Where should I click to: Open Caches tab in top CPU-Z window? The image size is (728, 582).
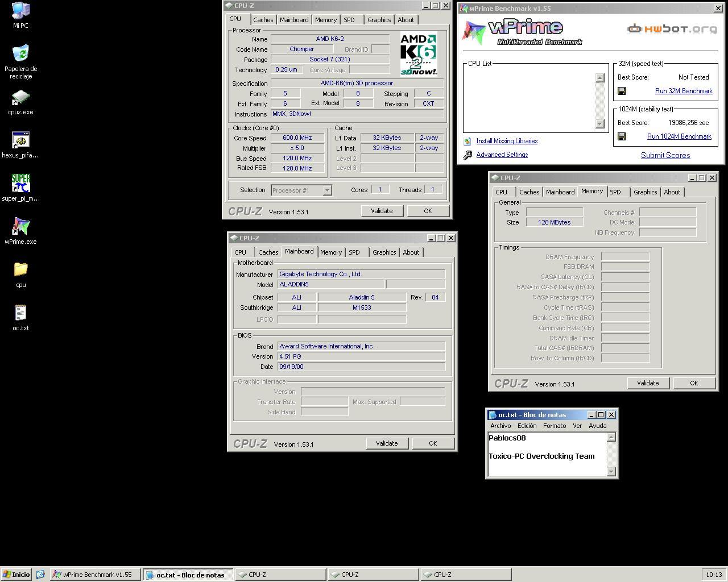pos(263,20)
